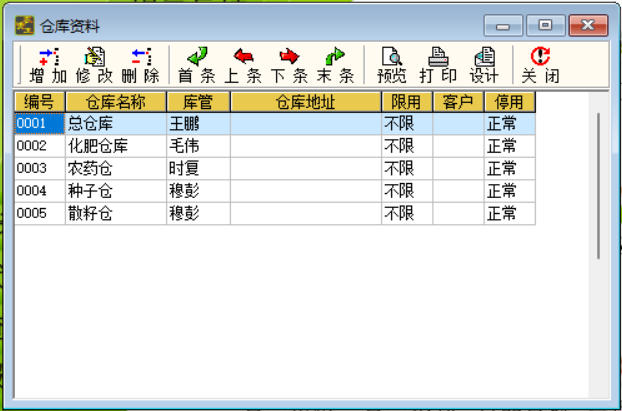The height and width of the screenshot is (411, 622).
Task: Click the 打印 (print) icon
Action: coord(438,65)
